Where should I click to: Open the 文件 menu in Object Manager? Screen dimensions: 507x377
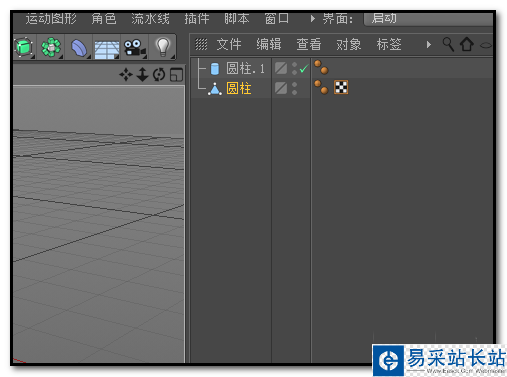click(229, 44)
